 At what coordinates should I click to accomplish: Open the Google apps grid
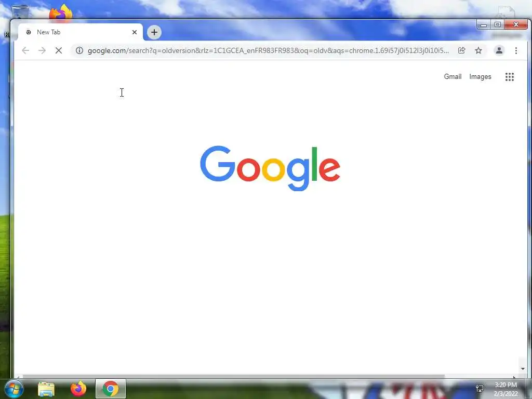coord(509,77)
